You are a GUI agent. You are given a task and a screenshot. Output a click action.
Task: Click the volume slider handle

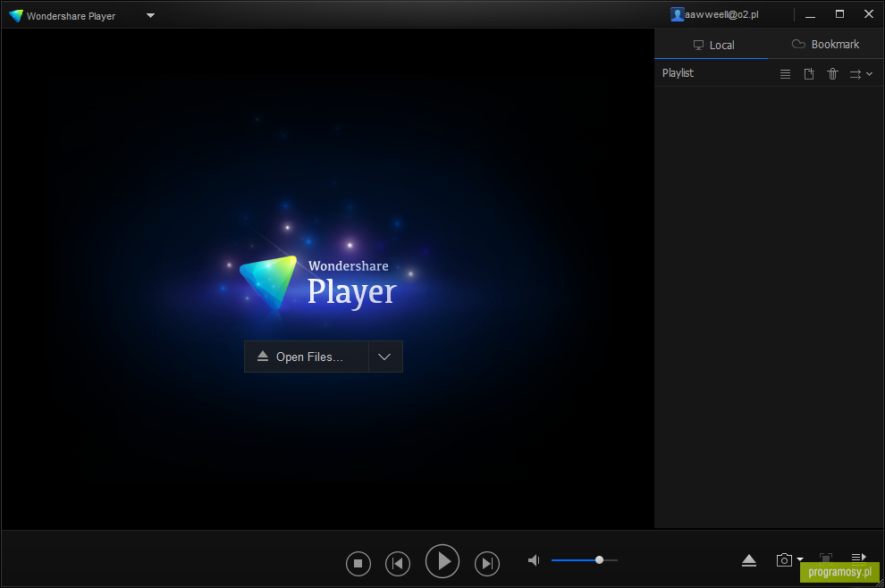tap(600, 559)
